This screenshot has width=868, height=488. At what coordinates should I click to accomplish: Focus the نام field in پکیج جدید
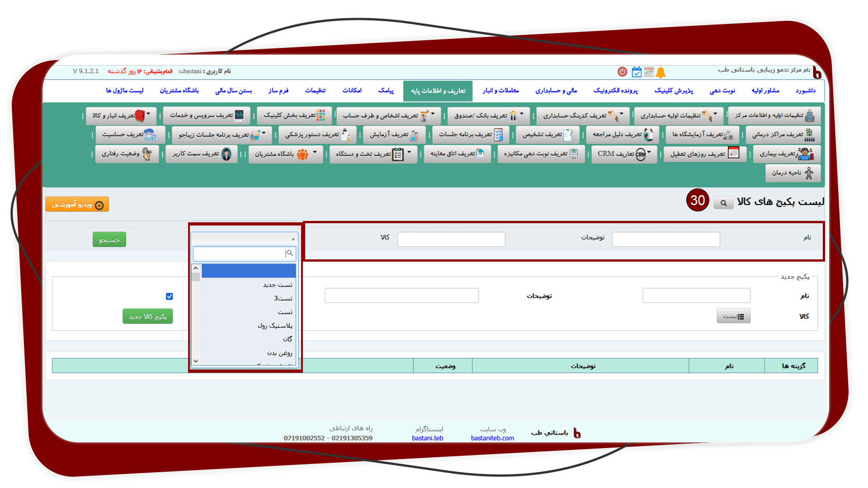click(696, 296)
